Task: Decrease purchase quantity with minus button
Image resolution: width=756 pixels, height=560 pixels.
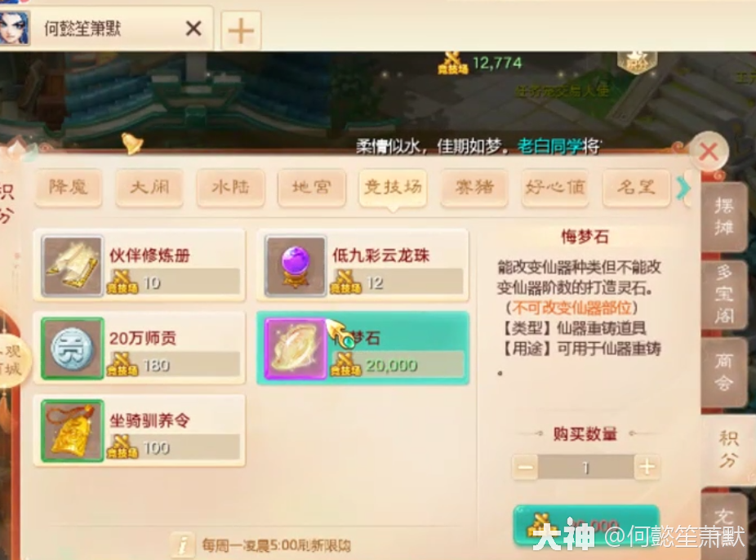Action: click(525, 466)
